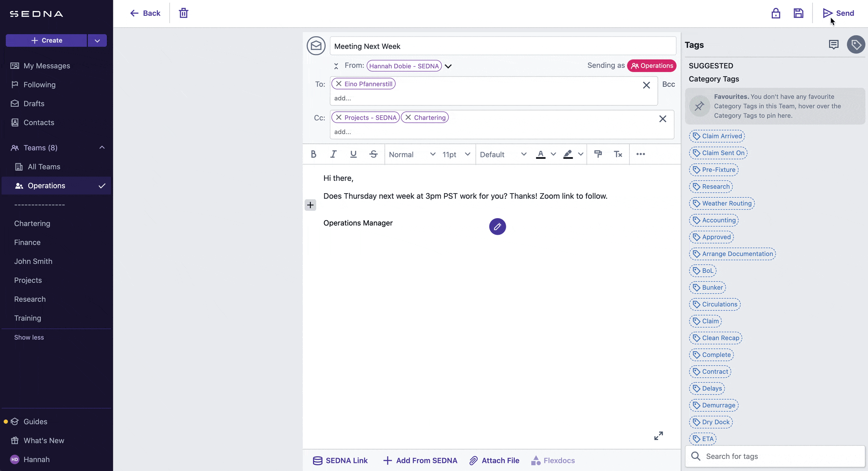
Task: Open text color picker arrow
Action: 553,154
